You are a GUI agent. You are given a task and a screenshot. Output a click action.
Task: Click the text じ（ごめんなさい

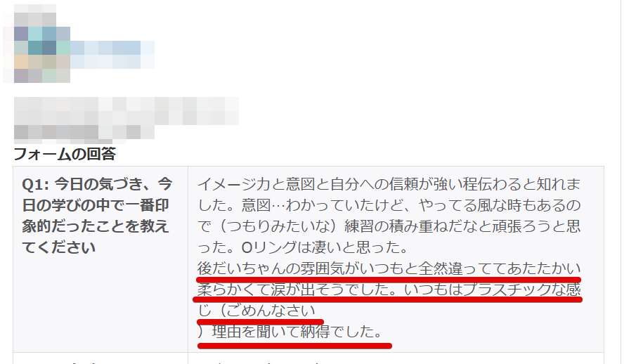tap(257, 311)
